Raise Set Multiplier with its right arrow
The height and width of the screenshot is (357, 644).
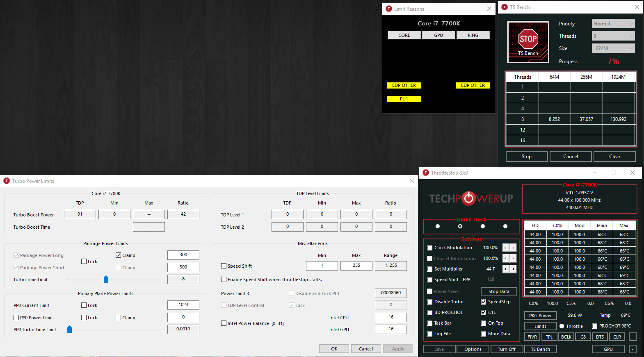(x=513, y=269)
